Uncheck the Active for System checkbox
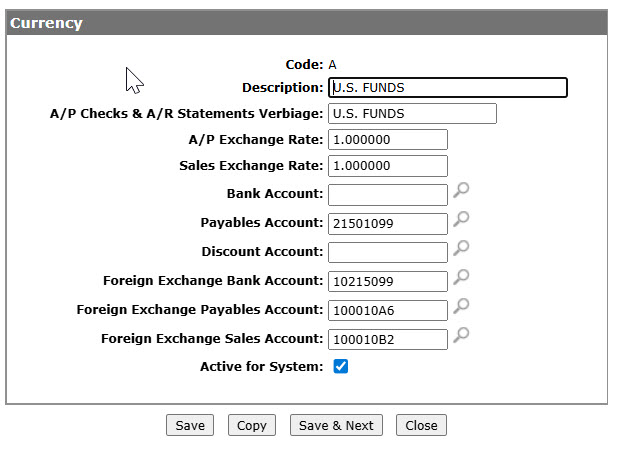Image resolution: width=624 pixels, height=450 pixels. 341,366
